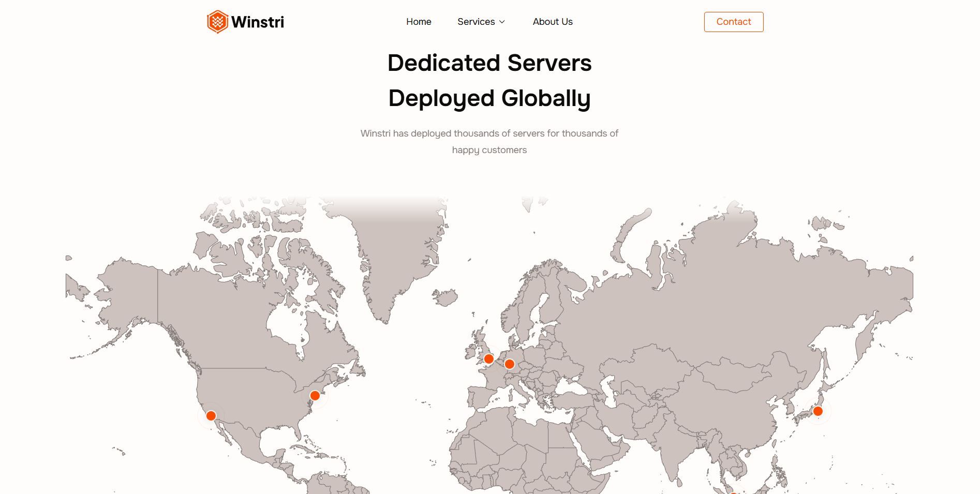The image size is (980, 494).
Task: Go to the Home menu item
Action: pos(419,22)
